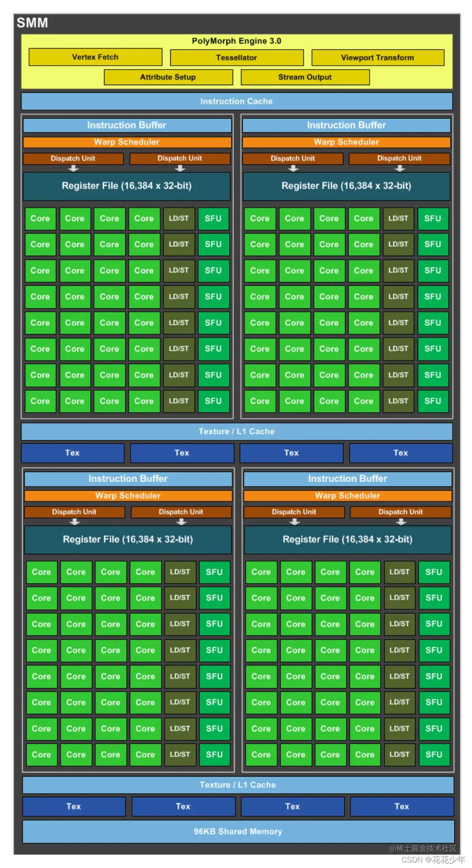
Task: Click Texture / L1 Cache bar nearest Shared Memory
Action: coord(238,785)
